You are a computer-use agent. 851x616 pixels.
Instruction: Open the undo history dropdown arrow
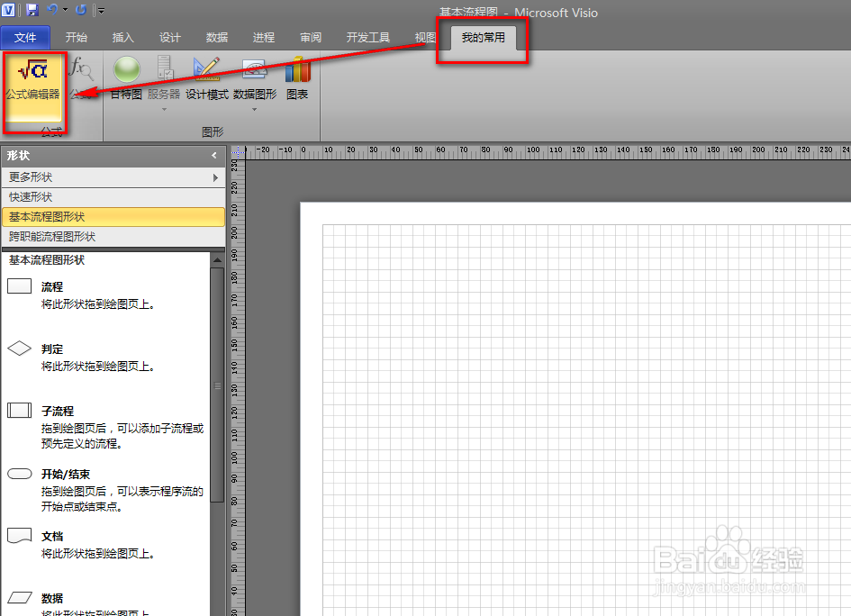point(65,9)
